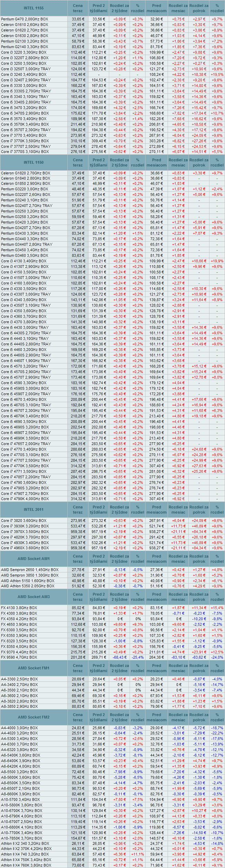Select Celeron G1610 2,6GHz BOX row name

coord(25,25)
